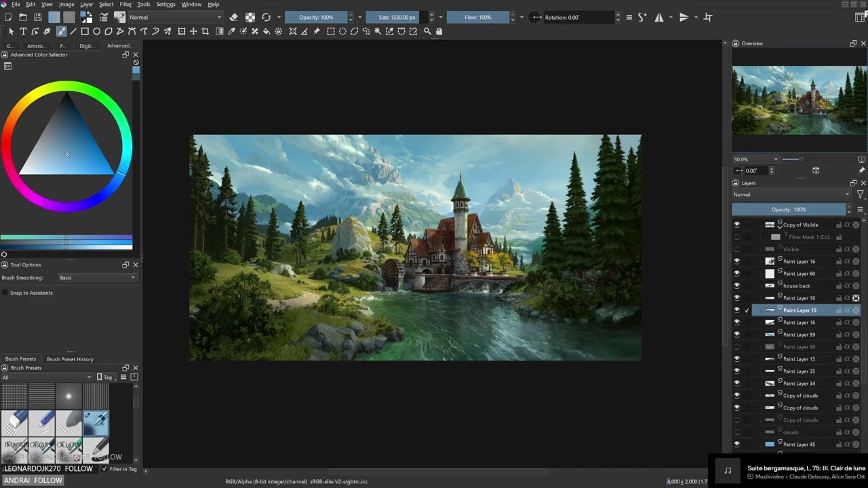Click the horizontal mirror tool icon

[658, 17]
